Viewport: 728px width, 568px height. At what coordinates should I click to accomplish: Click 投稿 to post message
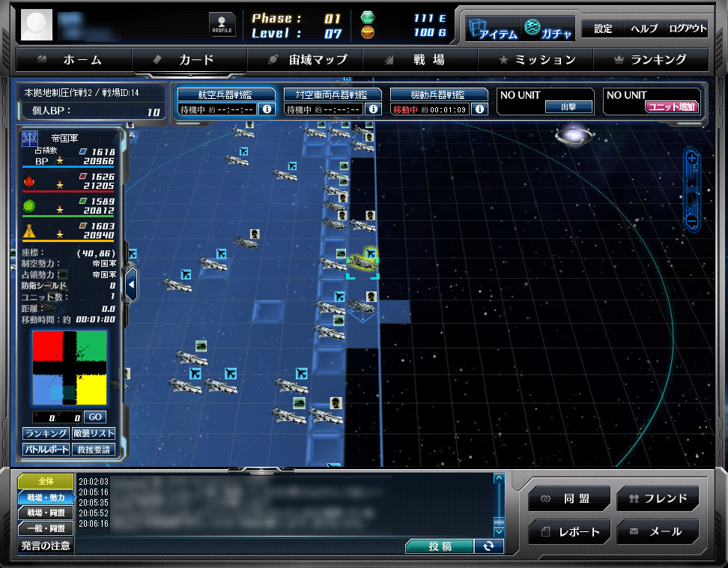[440, 546]
